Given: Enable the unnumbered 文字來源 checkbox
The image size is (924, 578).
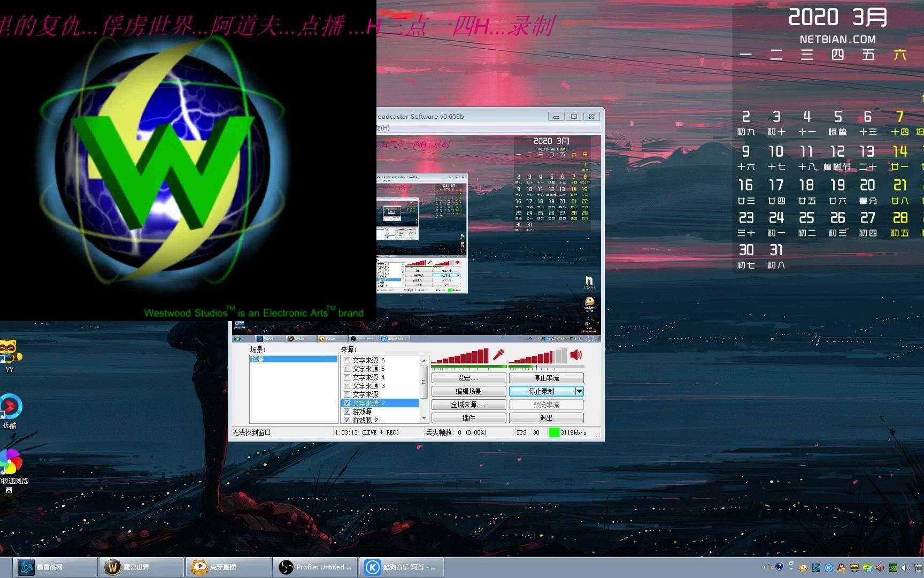Looking at the screenshot, I should tap(347, 394).
